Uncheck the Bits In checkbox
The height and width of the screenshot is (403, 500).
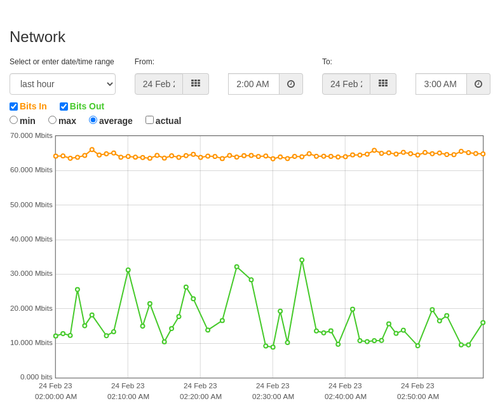point(14,106)
